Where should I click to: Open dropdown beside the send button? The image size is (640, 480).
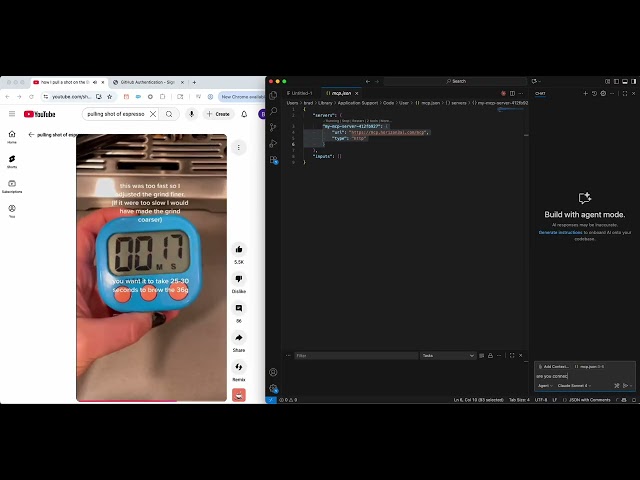tap(631, 386)
